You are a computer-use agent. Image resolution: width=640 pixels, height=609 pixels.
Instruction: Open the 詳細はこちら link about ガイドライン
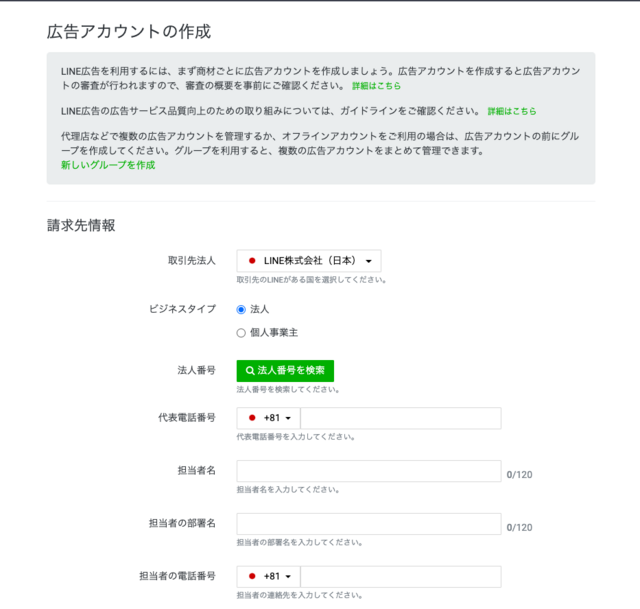click(512, 111)
